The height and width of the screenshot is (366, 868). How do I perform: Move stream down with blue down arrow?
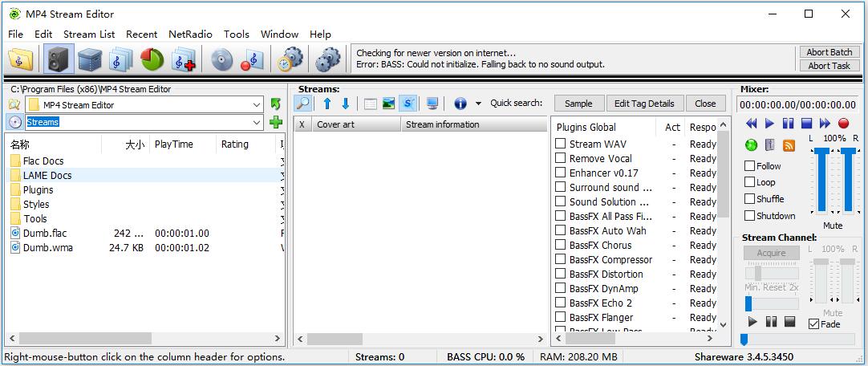346,104
